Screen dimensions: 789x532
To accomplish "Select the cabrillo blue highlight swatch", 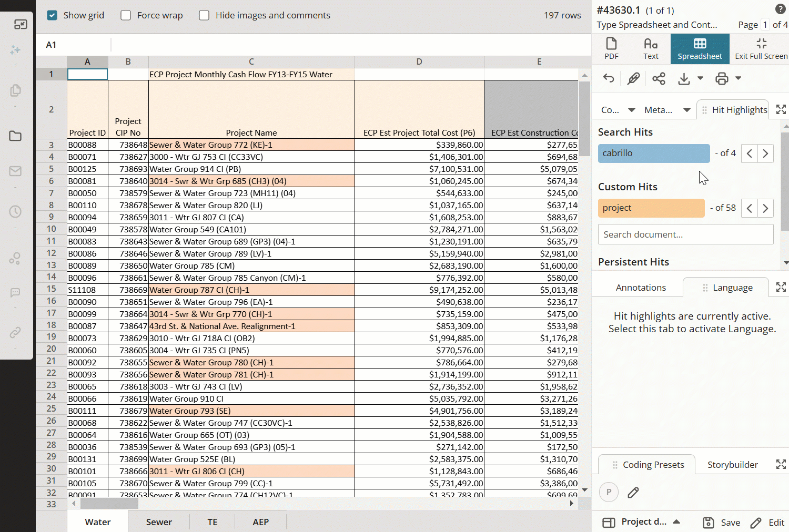I will pyautogui.click(x=654, y=154).
